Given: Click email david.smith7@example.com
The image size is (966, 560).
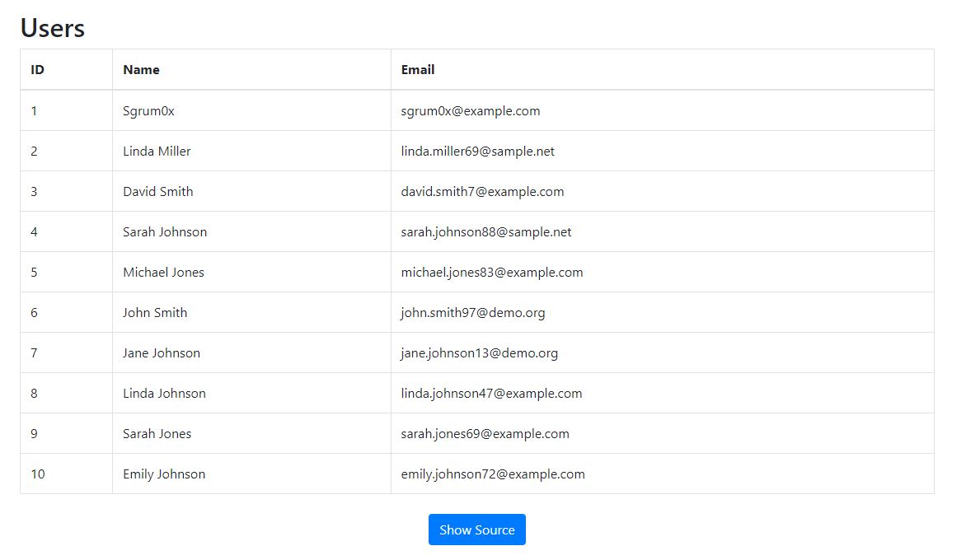Looking at the screenshot, I should (482, 191).
